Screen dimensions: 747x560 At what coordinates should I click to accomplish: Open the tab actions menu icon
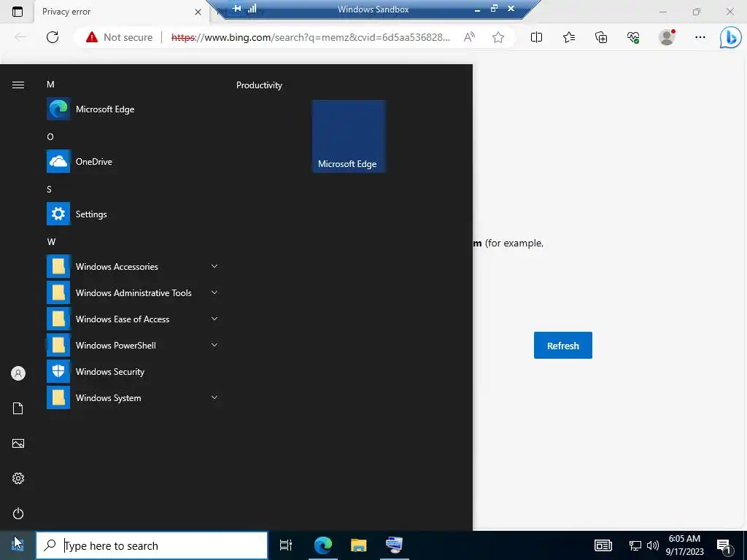pos(18,12)
